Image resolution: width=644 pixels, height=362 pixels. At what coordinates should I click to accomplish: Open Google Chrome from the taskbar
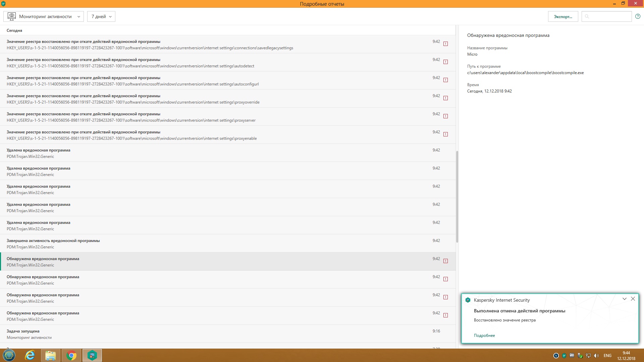coord(71,355)
